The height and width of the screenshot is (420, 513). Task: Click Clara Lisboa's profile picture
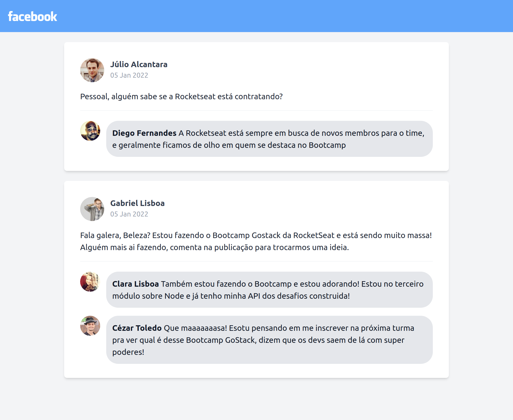(90, 282)
